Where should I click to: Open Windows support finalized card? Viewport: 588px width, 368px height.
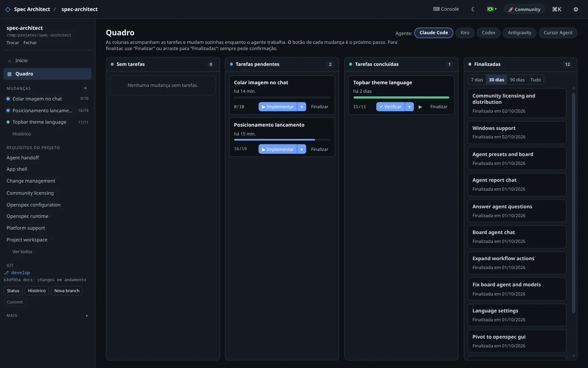click(x=517, y=132)
